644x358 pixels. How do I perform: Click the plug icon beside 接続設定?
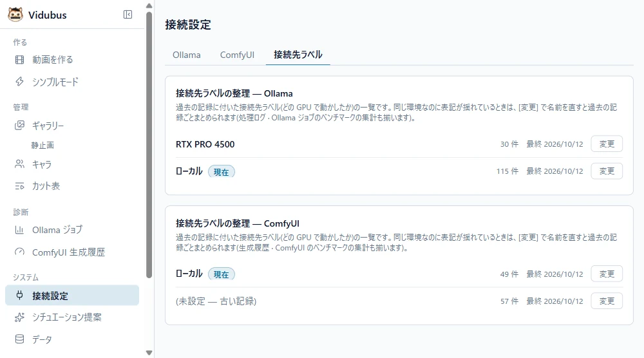click(x=19, y=295)
